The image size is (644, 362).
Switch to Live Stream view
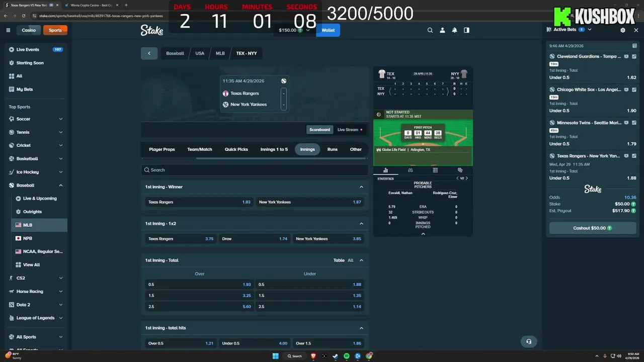349,130
